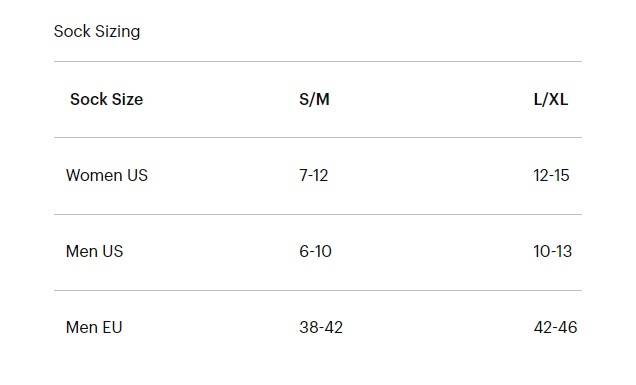Click the 6-10 Men US S/M value
The width and height of the screenshot is (636, 385).
point(315,251)
